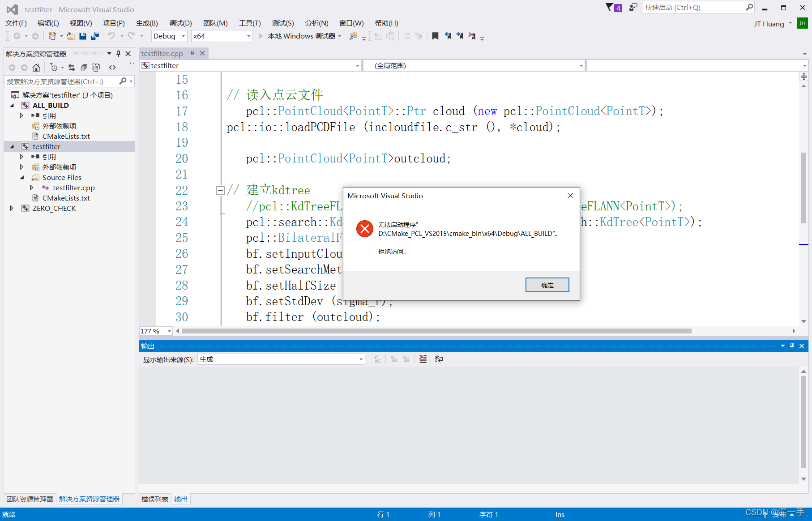Viewport: 812px width, 521px height.
Task: Click the editor horizontal scrollbar
Action: 436,331
